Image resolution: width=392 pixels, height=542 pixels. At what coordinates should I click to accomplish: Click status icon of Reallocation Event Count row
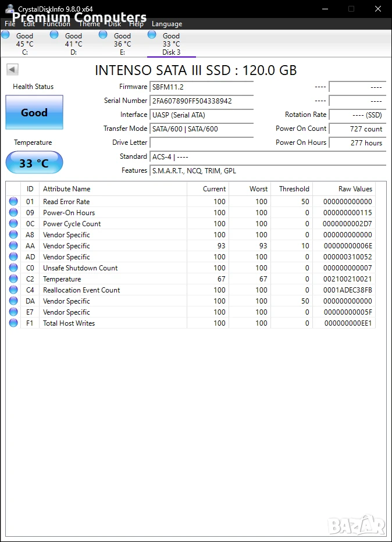click(x=13, y=290)
